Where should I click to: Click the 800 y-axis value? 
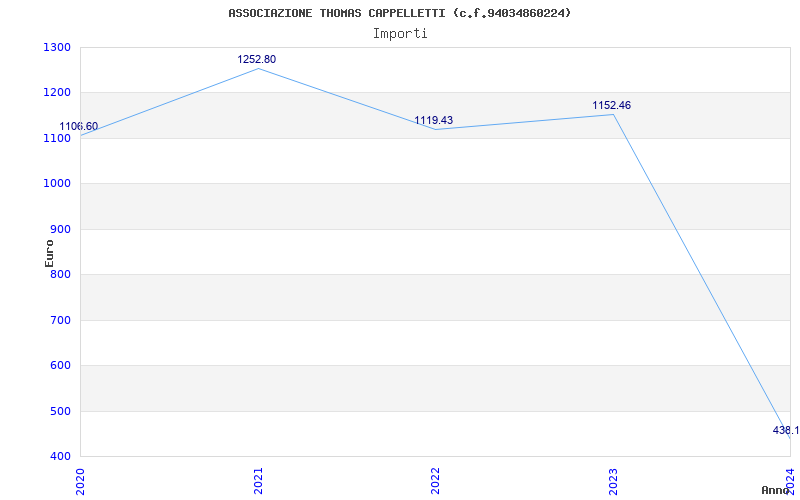[x=60, y=274]
